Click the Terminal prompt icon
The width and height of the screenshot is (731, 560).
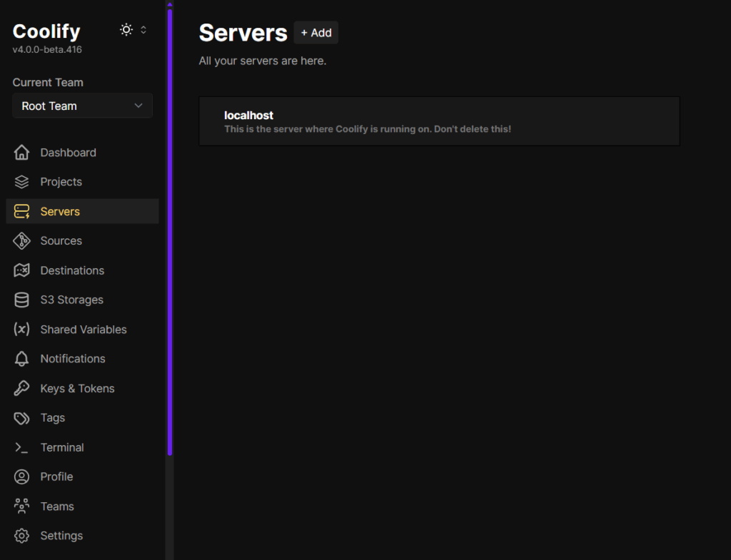(21, 447)
